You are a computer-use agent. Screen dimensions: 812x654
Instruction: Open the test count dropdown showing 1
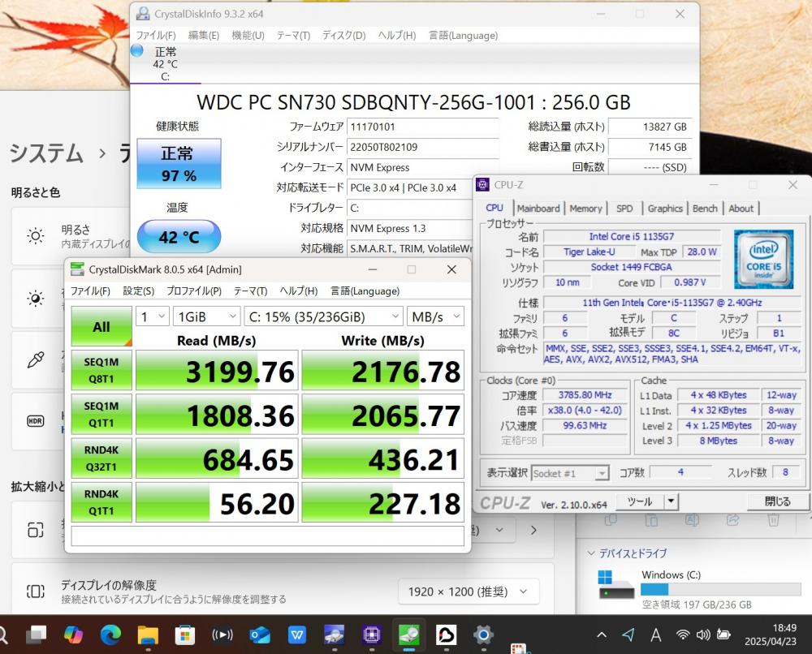coord(153,316)
